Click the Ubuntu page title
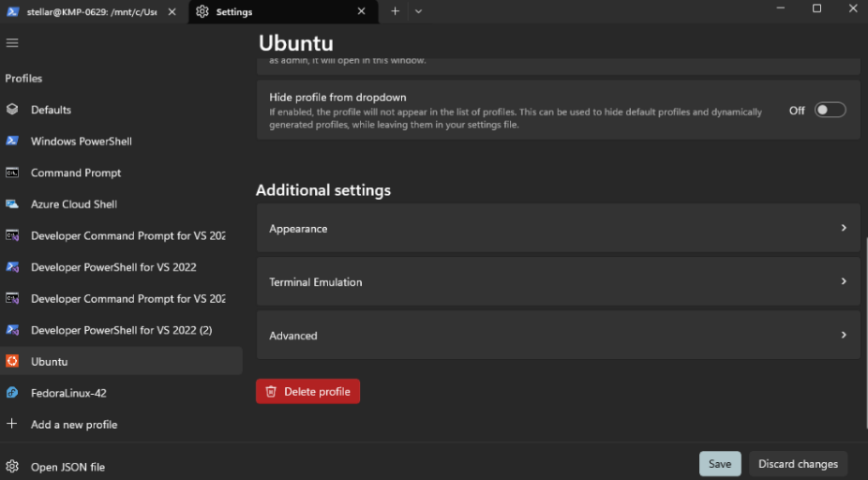Image resolution: width=868 pixels, height=480 pixels. click(x=296, y=43)
